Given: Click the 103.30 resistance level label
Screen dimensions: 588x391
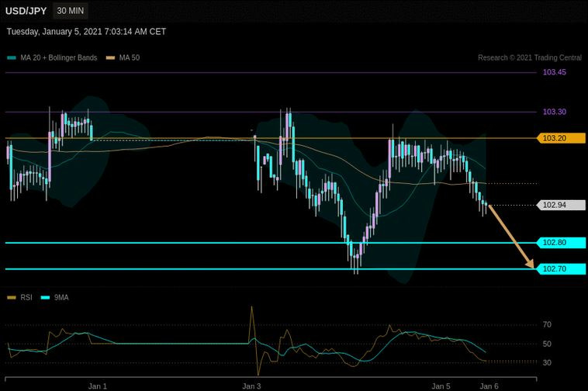Looking at the screenshot, I should [x=554, y=112].
